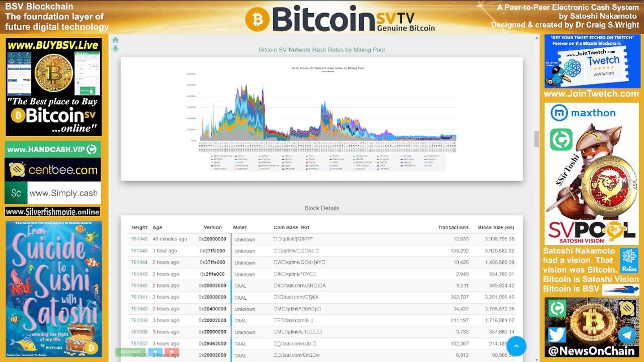The width and height of the screenshot is (644, 362).
Task: Click the @NewsOnChain handle
Action: point(592,351)
